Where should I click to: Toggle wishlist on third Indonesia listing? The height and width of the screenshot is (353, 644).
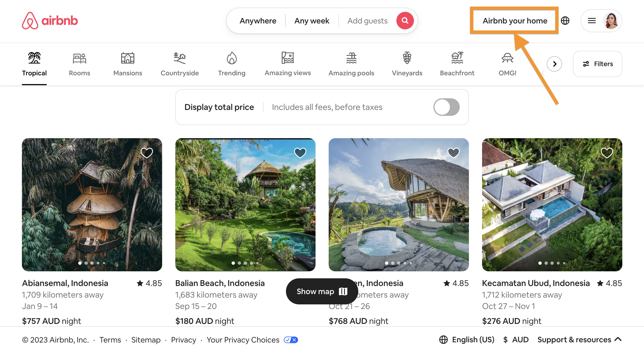point(454,153)
